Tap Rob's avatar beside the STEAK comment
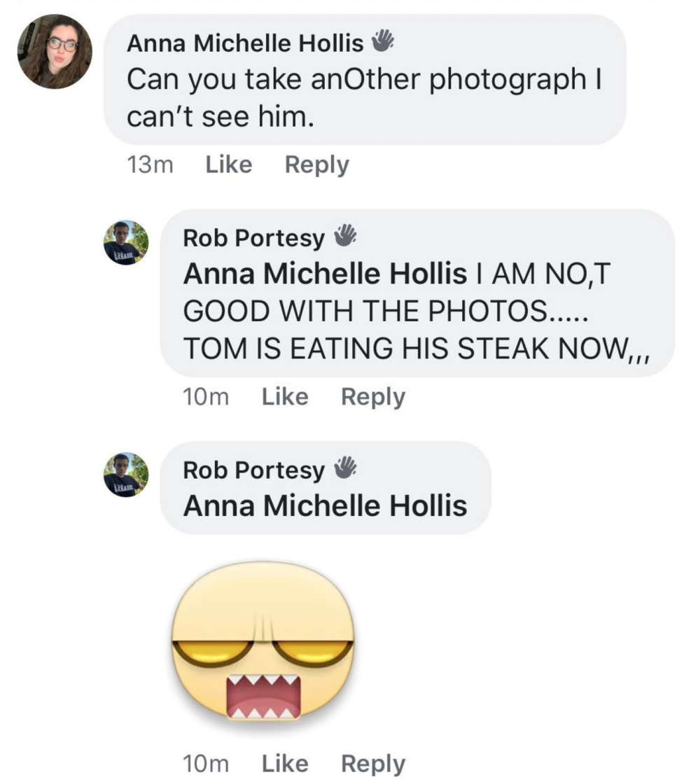 click(x=126, y=242)
